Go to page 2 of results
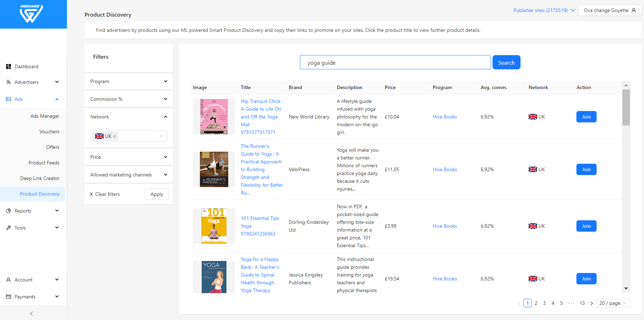 (x=536, y=303)
